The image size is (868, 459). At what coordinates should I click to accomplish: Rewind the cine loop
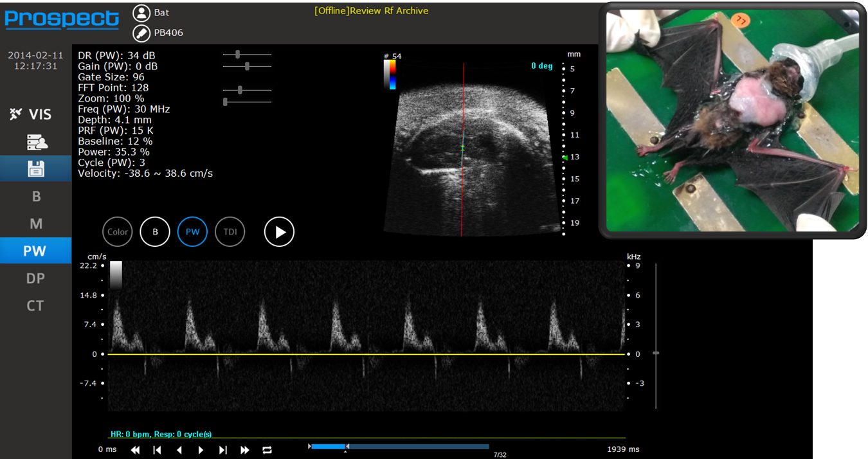[x=135, y=450]
